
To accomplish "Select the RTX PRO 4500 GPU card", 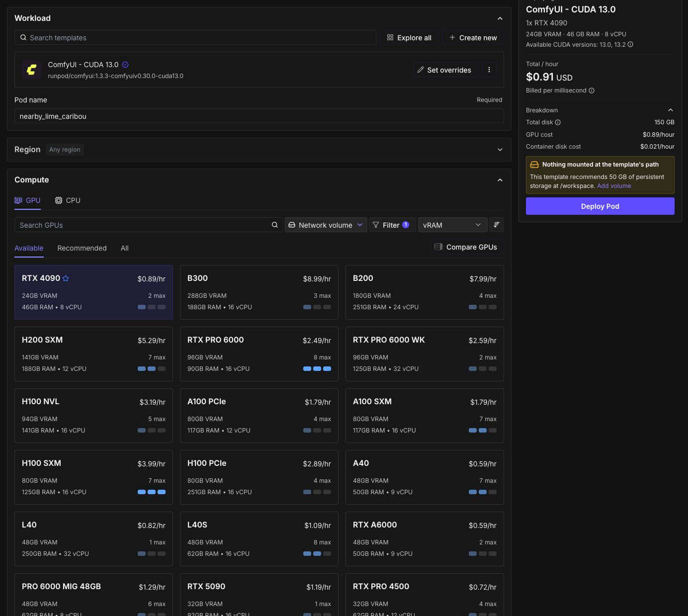I will [x=425, y=595].
